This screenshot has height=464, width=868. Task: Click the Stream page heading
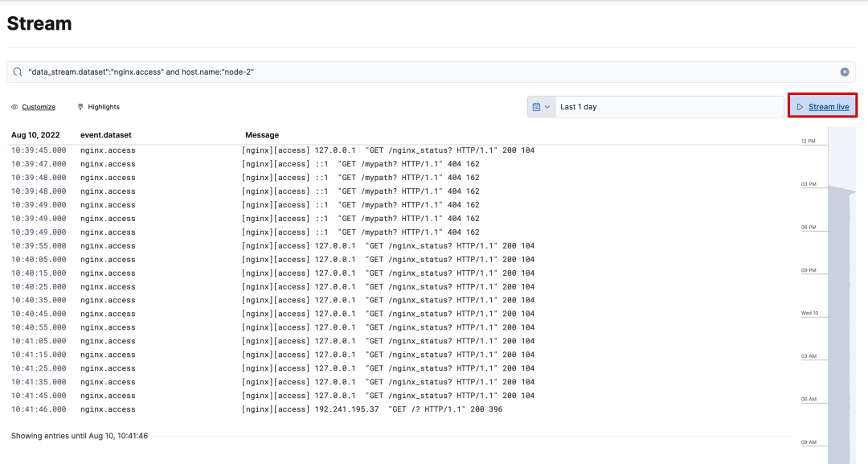click(x=39, y=24)
